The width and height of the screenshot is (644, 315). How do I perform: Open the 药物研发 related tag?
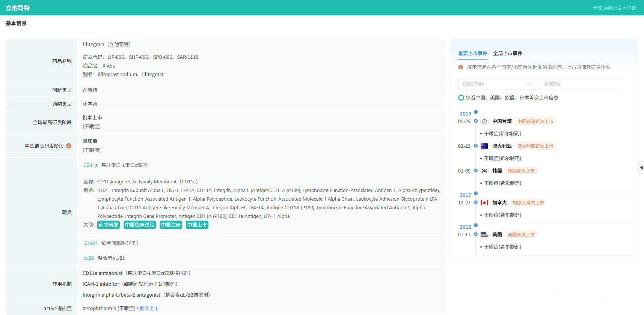point(109,225)
